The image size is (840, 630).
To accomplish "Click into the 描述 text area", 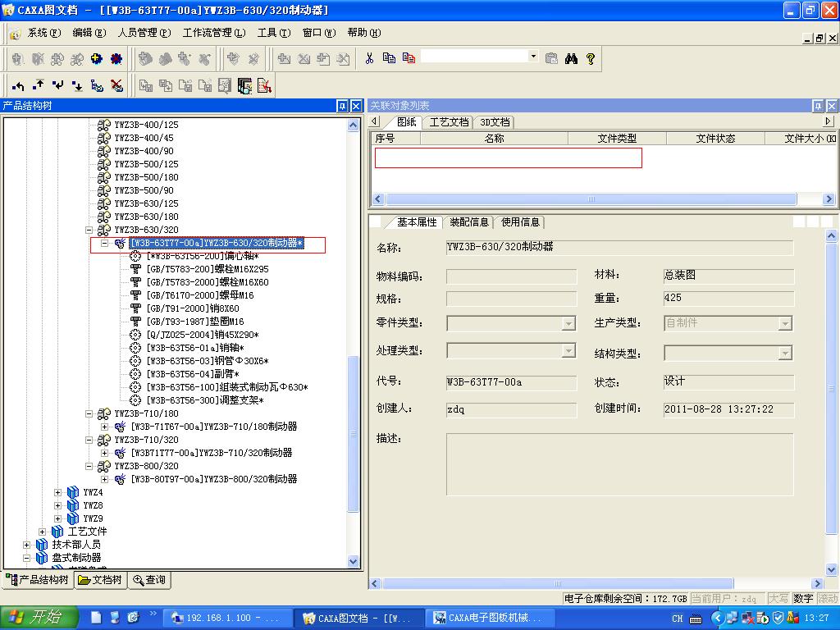I will tap(619, 464).
